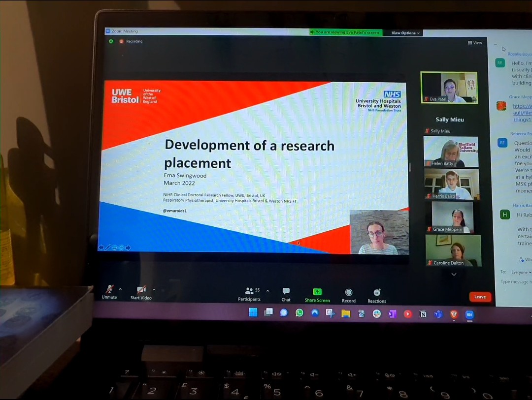
Task: Open WhatsApp from the taskbar
Action: coord(299,312)
